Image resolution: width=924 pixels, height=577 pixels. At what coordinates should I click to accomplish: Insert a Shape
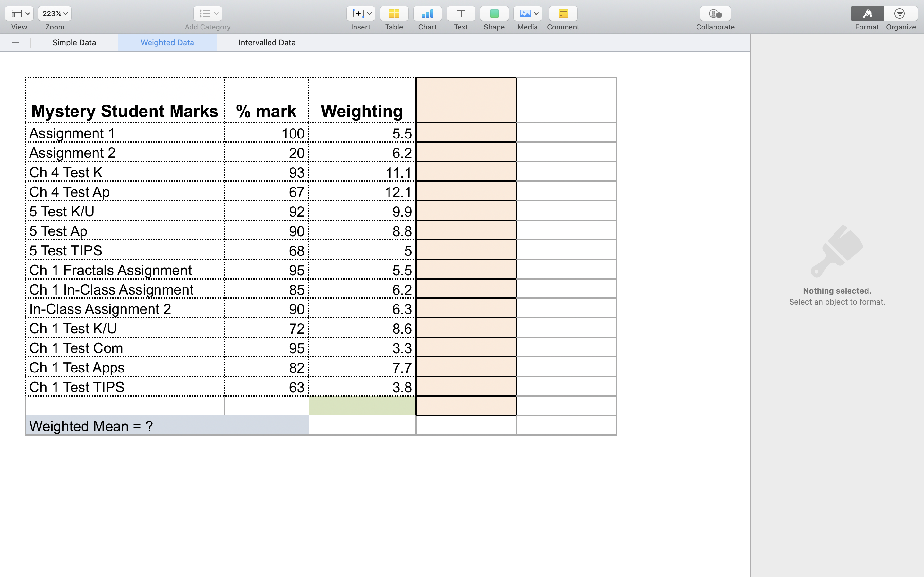494,13
